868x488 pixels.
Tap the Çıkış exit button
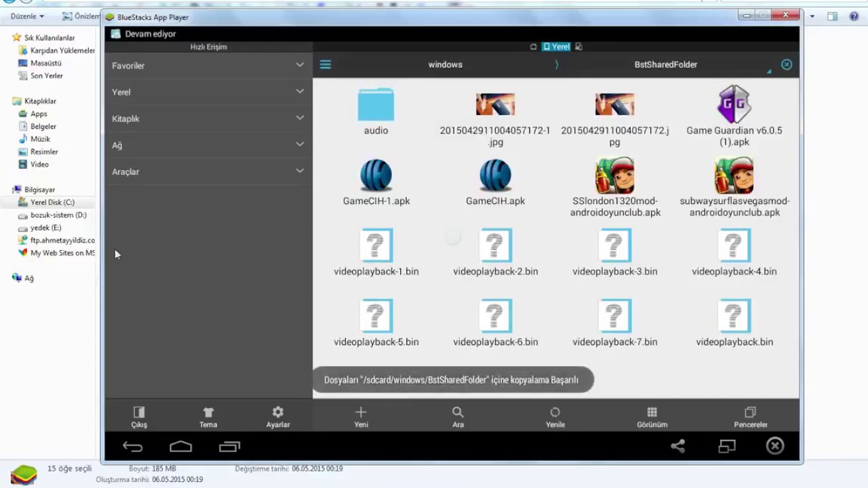pyautogui.click(x=139, y=417)
